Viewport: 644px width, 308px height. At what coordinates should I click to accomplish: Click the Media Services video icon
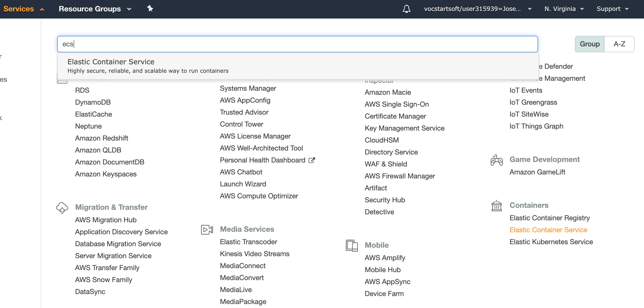[207, 229]
